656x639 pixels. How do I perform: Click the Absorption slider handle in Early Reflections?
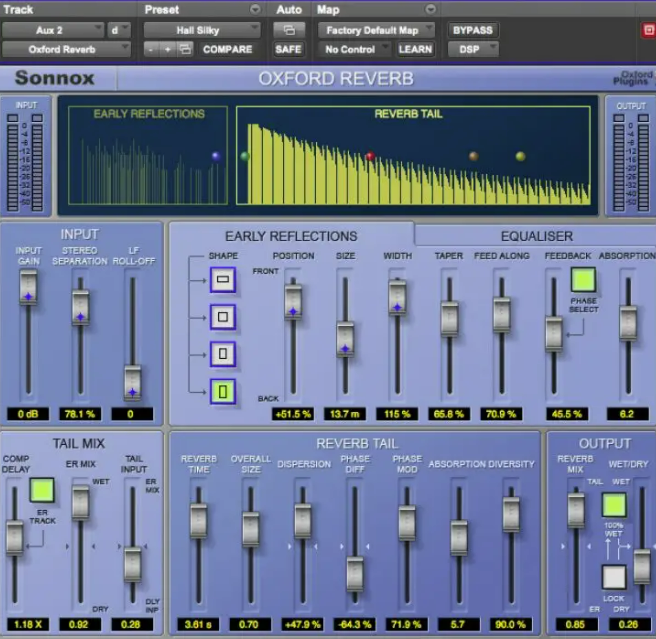pos(628,323)
